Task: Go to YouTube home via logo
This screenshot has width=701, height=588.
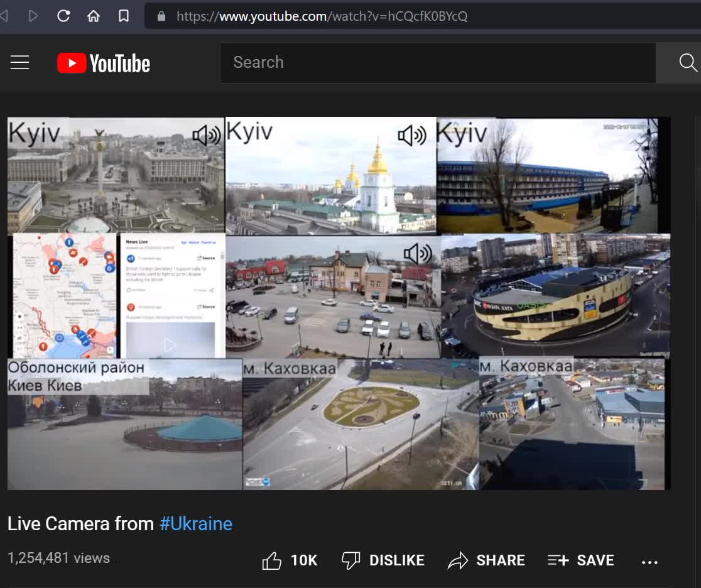Action: pos(104,63)
